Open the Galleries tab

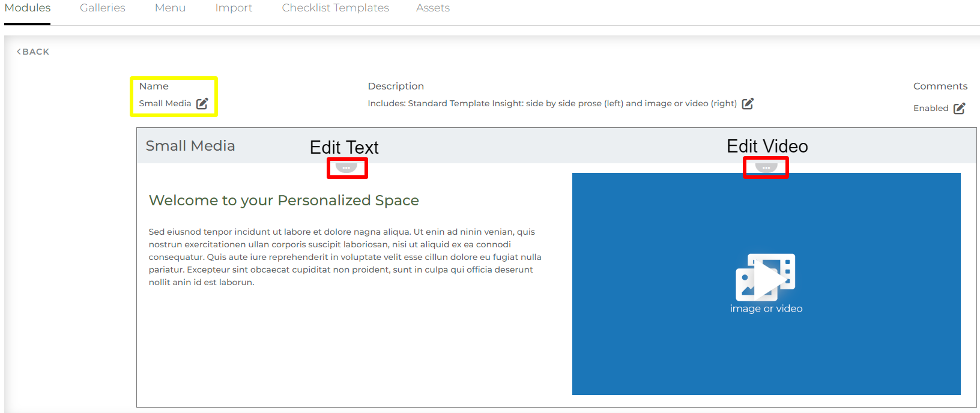point(103,8)
